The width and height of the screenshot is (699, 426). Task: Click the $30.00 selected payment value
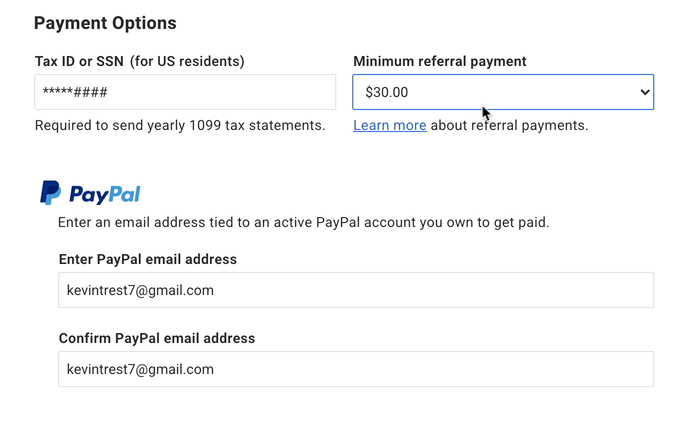click(387, 92)
